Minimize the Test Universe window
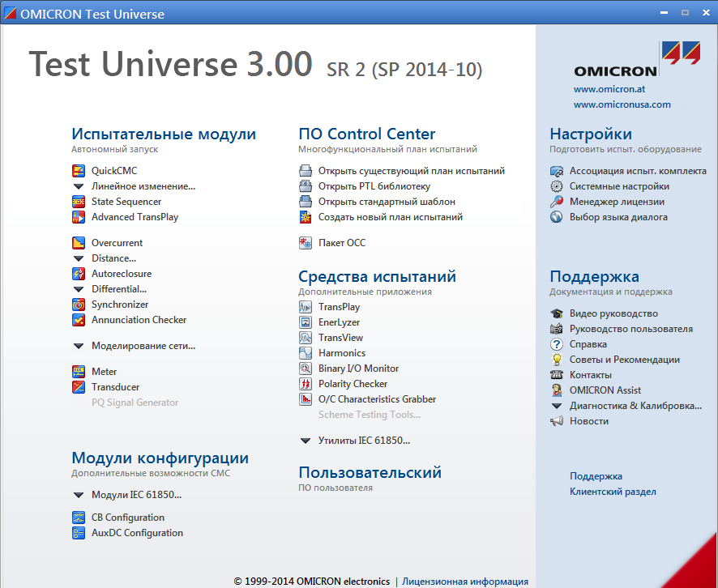This screenshot has height=588, width=718. 664,13
